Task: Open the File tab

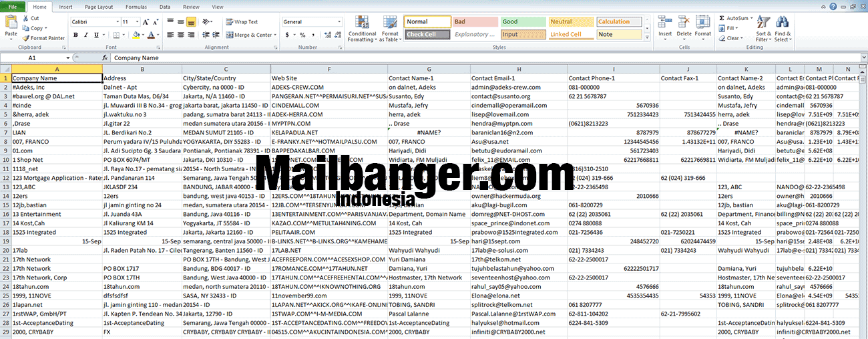Action: coord(12,6)
